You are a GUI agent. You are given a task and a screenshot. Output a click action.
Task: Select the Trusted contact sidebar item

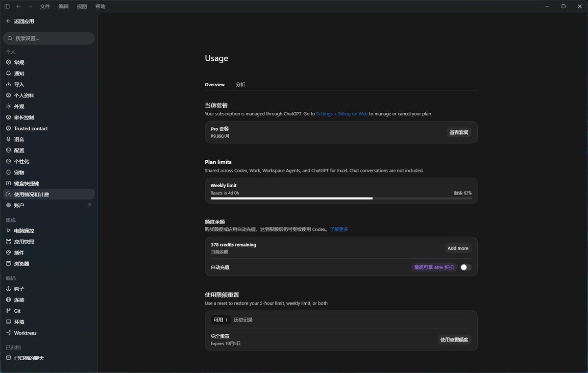click(x=49, y=128)
